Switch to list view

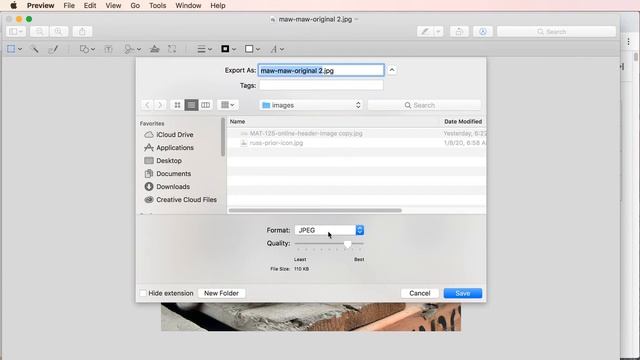click(x=191, y=105)
